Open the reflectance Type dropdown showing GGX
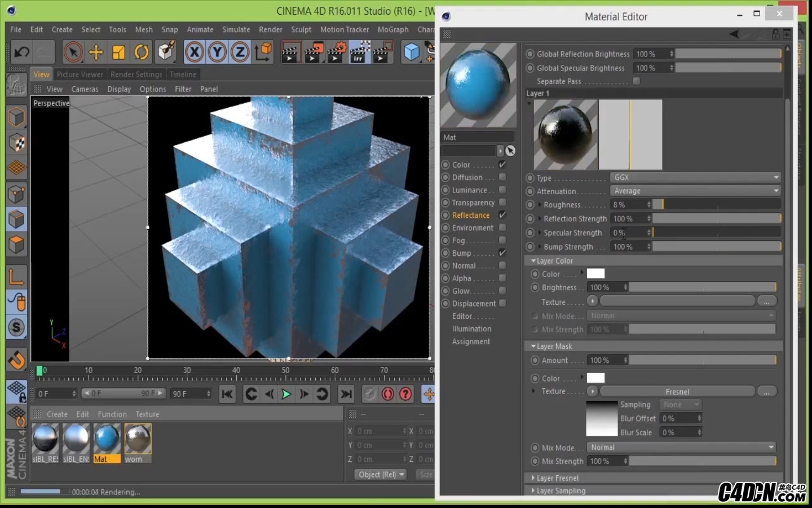The width and height of the screenshot is (812, 508). [x=695, y=177]
